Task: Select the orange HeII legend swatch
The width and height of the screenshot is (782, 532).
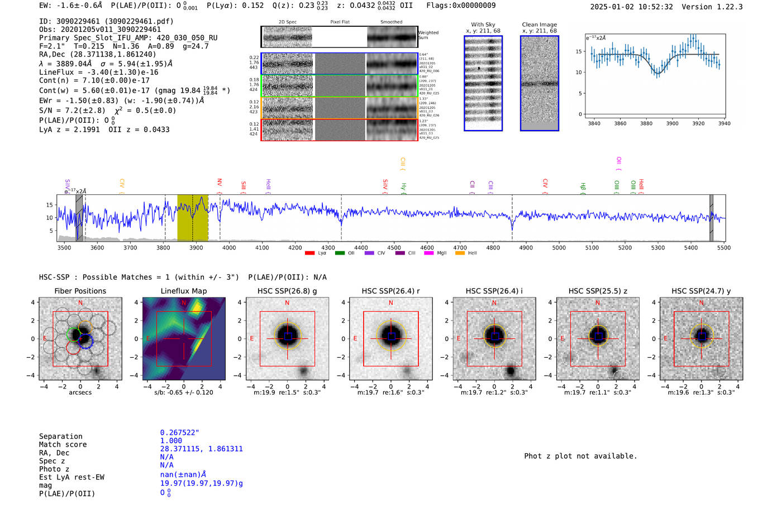Action: [x=460, y=253]
